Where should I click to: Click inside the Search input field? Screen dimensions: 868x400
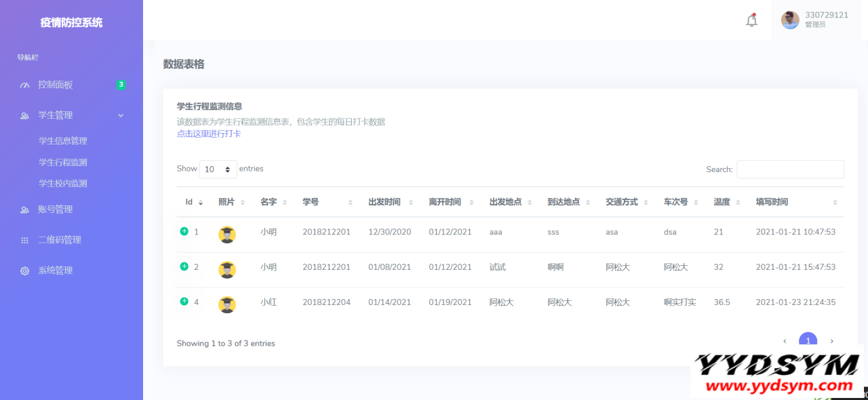790,169
